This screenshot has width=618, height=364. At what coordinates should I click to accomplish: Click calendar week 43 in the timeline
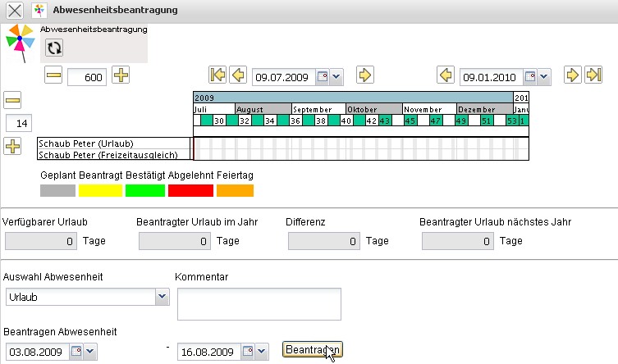(385, 121)
